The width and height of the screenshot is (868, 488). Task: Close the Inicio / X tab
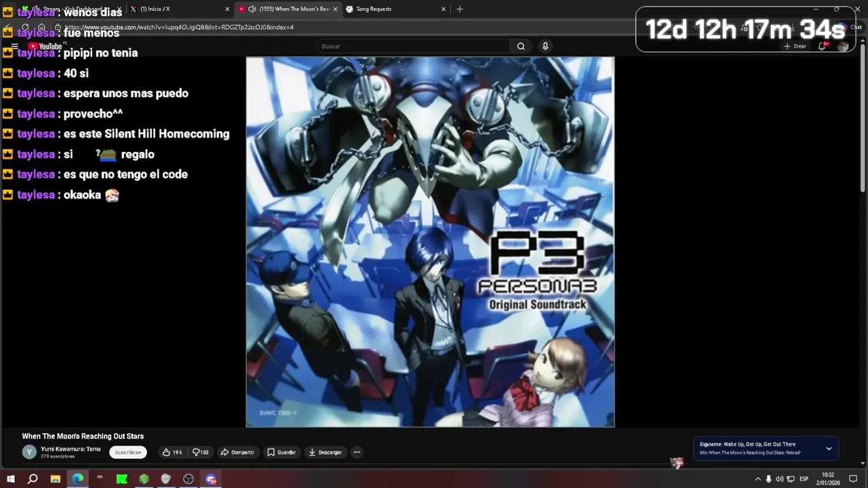coord(227,9)
